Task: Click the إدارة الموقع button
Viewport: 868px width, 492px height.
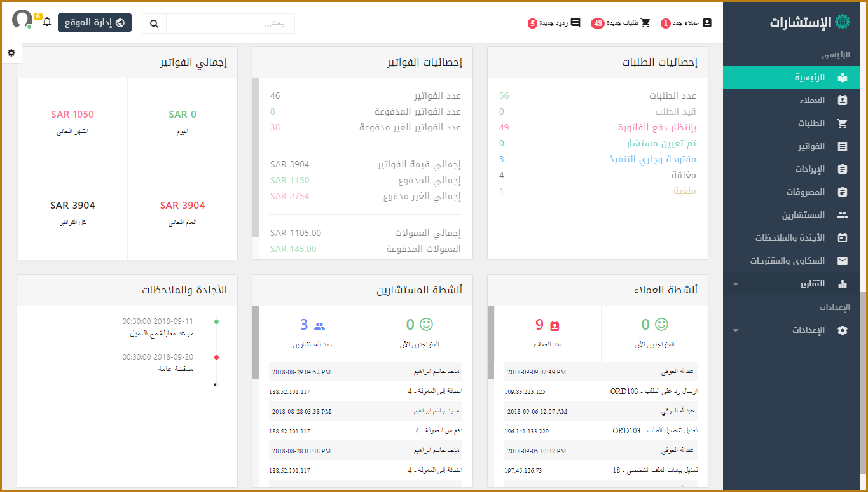Action: click(95, 23)
